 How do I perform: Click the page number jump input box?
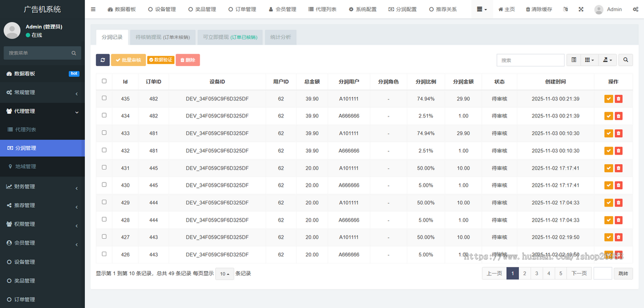point(603,274)
